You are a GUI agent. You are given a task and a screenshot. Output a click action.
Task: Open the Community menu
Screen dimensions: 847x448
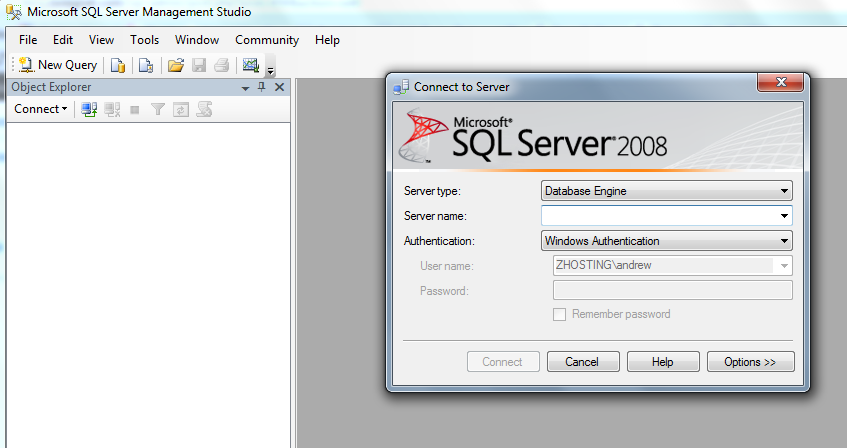(x=267, y=40)
